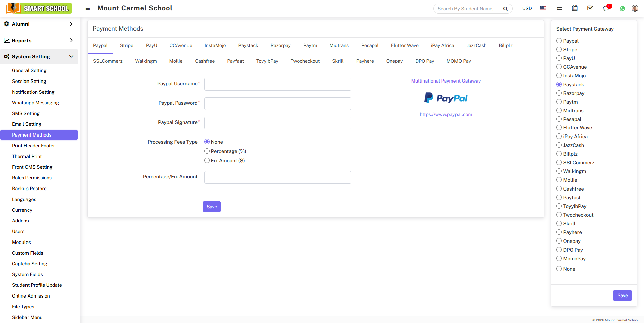Open the Cashfree tab
The width and height of the screenshot is (644, 323).
click(205, 61)
